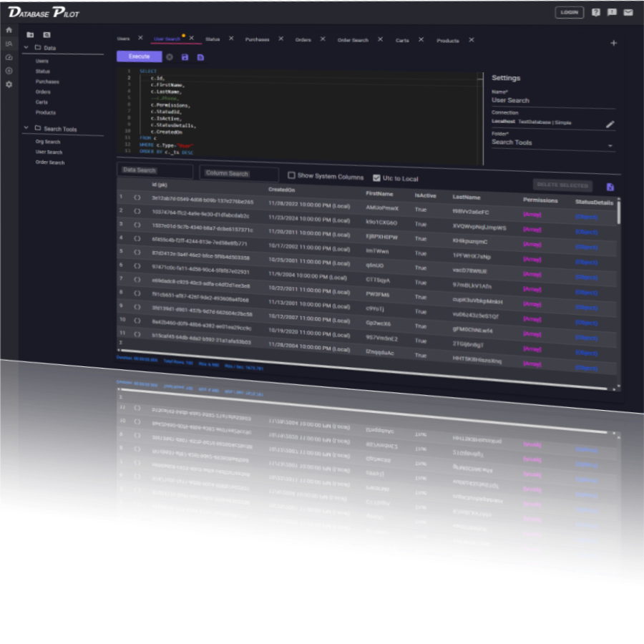644x644 pixels.
Task: View JSON braces icon for row 5
Action: pyautogui.click(x=137, y=252)
